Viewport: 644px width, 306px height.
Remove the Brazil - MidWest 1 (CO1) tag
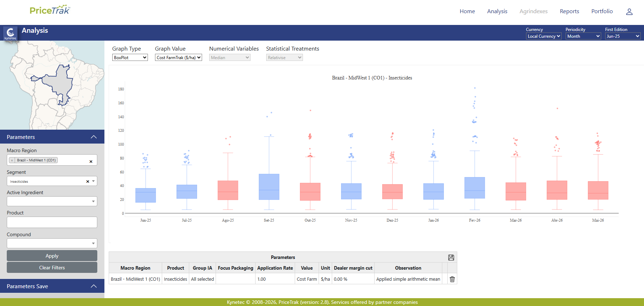coord(12,160)
